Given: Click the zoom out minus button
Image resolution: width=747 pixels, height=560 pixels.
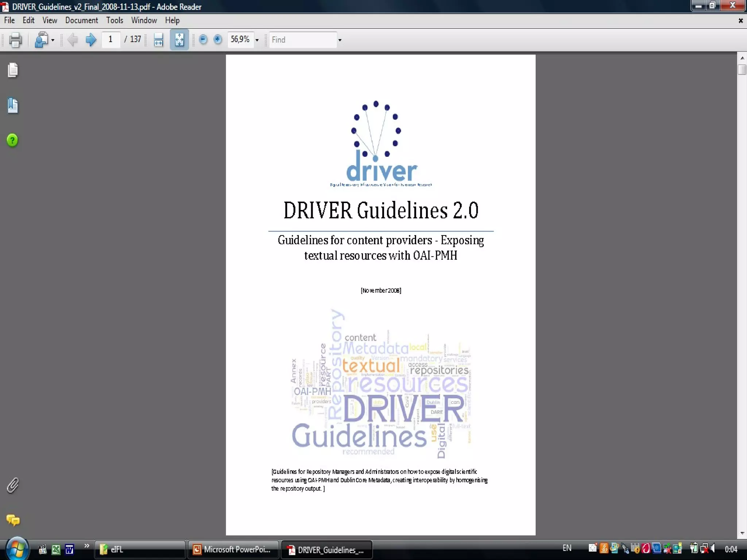Looking at the screenshot, I should pyautogui.click(x=203, y=39).
